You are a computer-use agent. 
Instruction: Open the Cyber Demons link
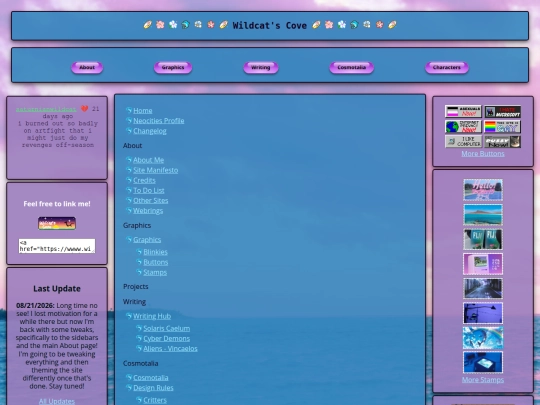click(167, 339)
